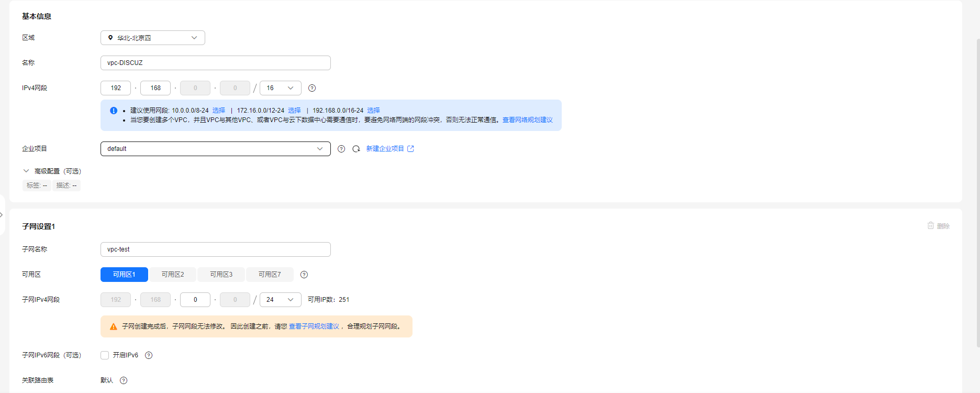Viewport: 980px width, 393px height.
Task: Click the first IPv4 octet field showing 192
Action: pos(116,88)
